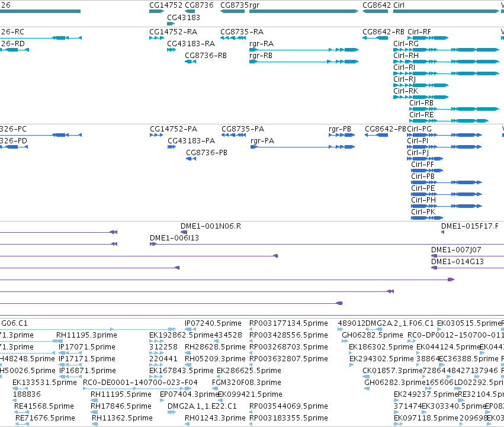Image resolution: width=504 pixels, height=427 pixels.
Task: Select the rgr-RB transcript label
Action: pos(261,56)
